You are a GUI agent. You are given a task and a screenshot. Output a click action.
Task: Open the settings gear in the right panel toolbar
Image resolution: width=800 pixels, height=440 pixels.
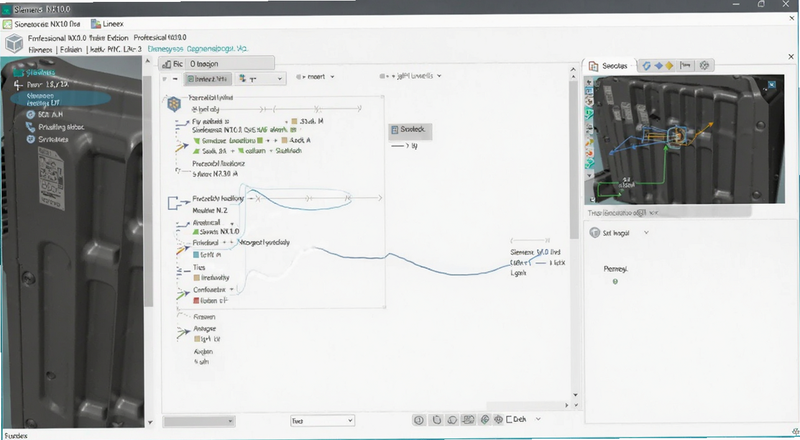click(x=705, y=65)
